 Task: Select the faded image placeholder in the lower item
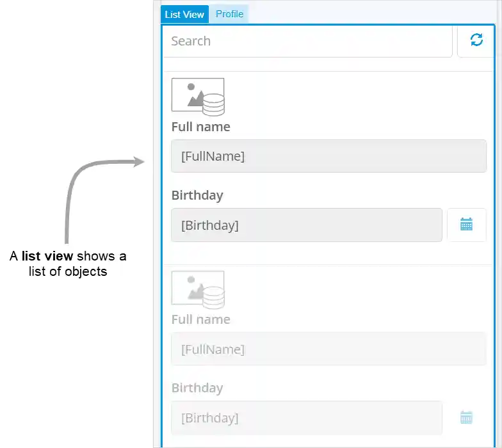198,289
